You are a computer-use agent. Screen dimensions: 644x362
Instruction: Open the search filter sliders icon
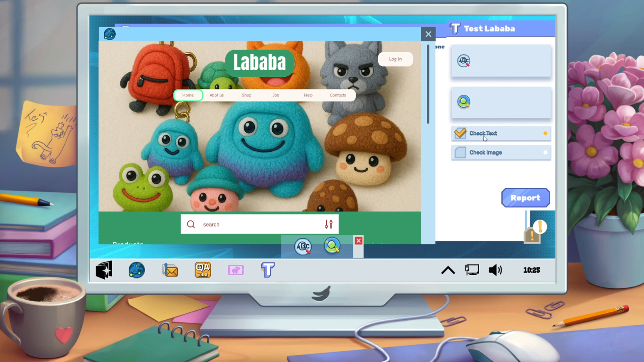pos(329,224)
